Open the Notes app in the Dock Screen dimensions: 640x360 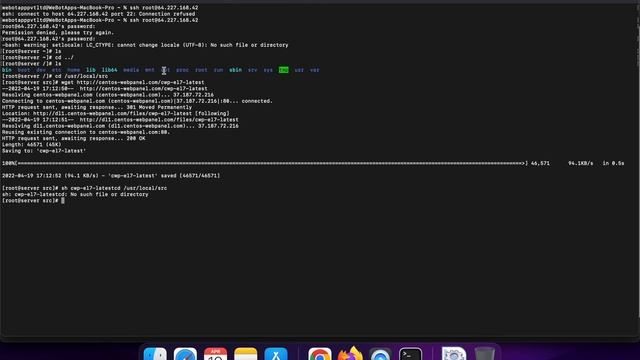coord(246,354)
